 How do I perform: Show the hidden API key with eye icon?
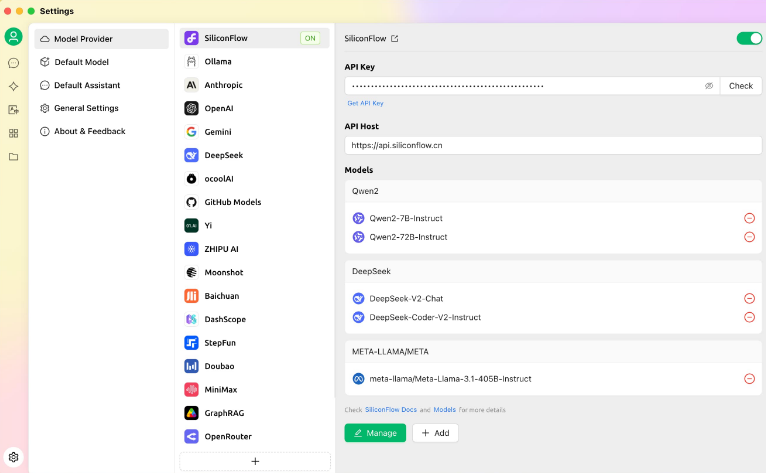click(709, 86)
